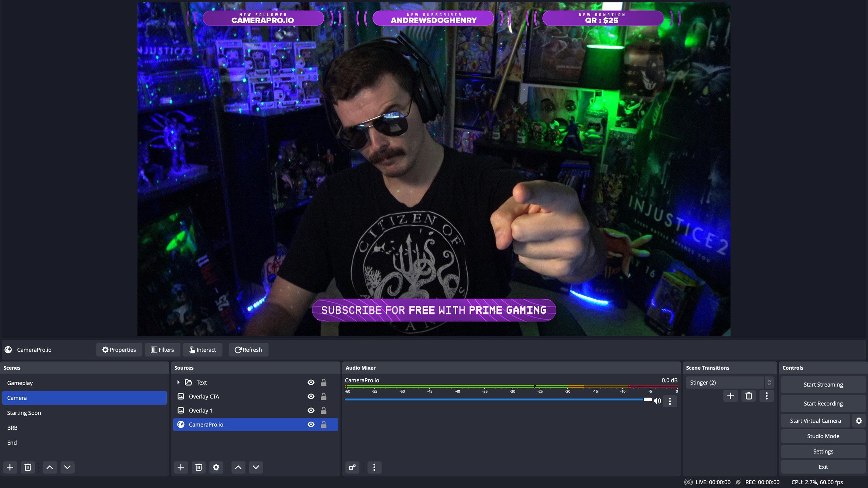868x488 pixels.
Task: Open virtual camera settings gear
Action: [x=859, y=421]
